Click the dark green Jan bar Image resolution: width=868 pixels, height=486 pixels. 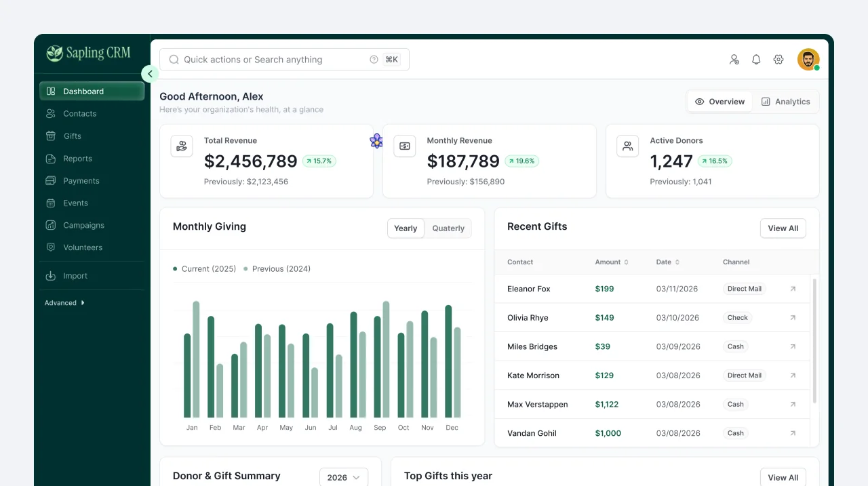pos(187,376)
